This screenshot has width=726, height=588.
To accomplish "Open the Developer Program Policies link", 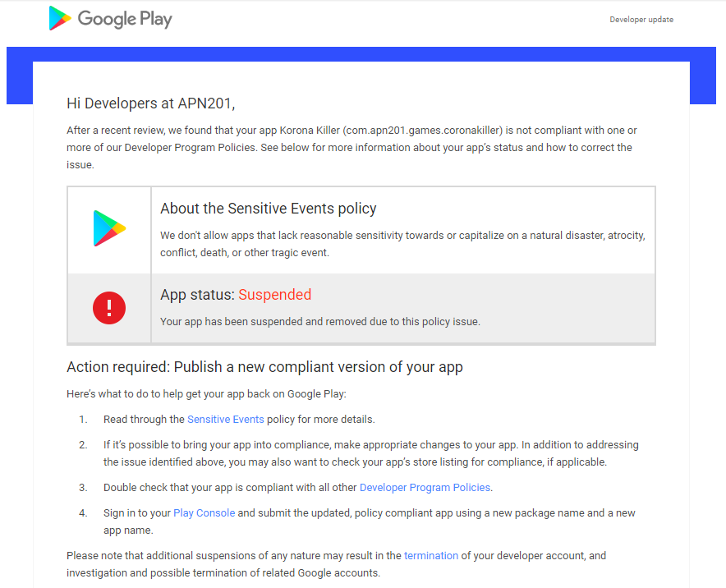I will pos(425,487).
